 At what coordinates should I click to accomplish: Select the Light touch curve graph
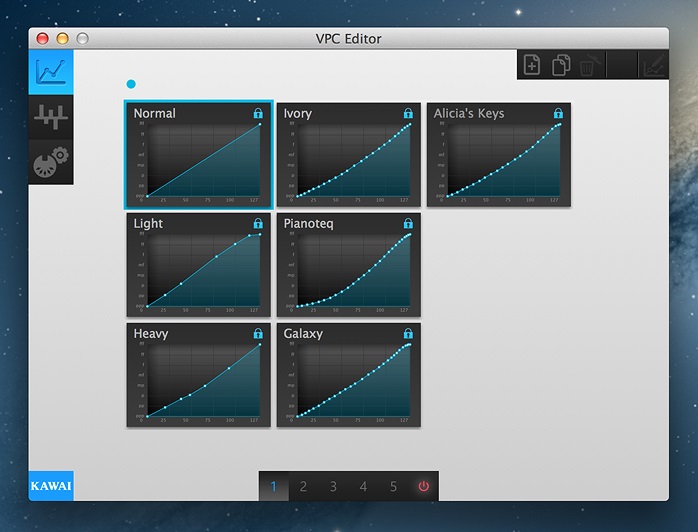[x=203, y=270]
